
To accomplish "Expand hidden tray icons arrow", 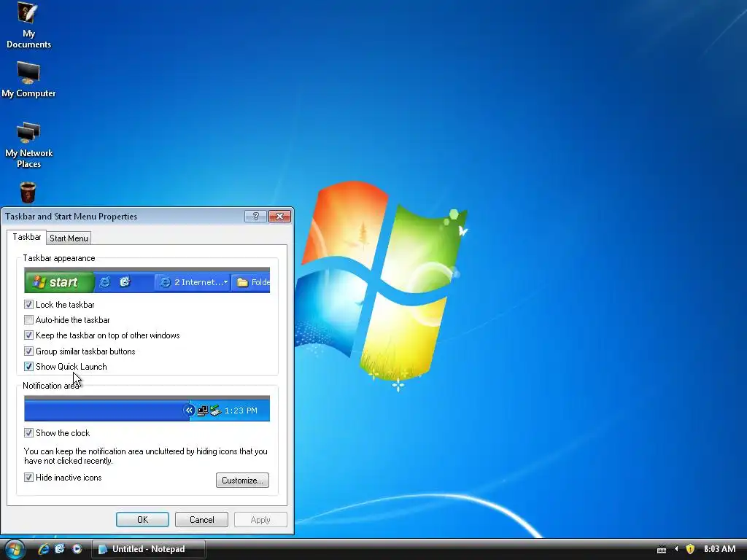I will tap(676, 549).
